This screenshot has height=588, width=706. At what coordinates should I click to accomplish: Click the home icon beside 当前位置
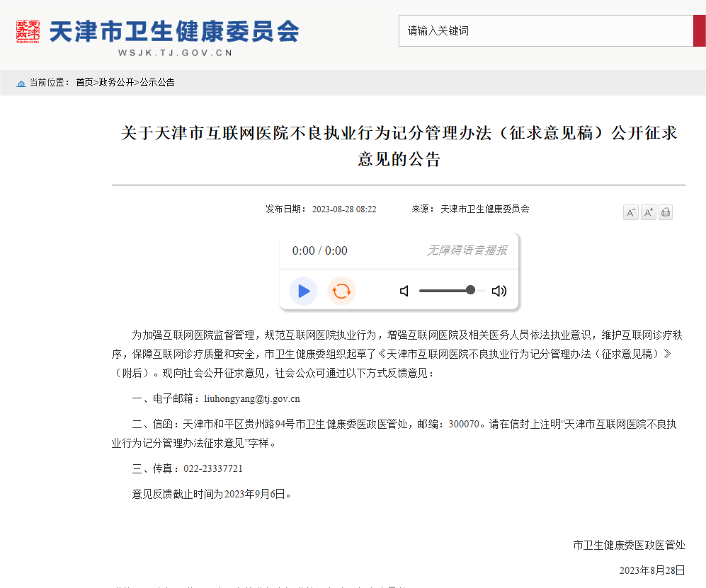[x=21, y=83]
